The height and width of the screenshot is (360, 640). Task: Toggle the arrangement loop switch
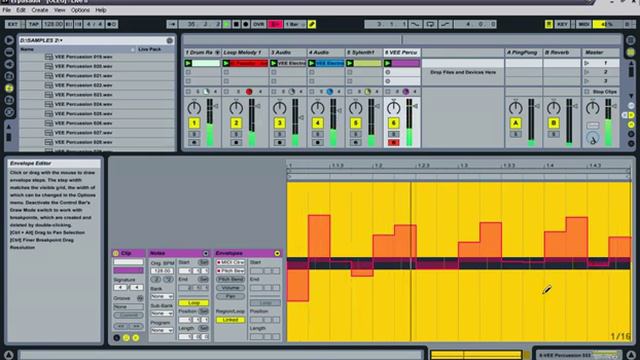pyautogui.click(x=430, y=24)
